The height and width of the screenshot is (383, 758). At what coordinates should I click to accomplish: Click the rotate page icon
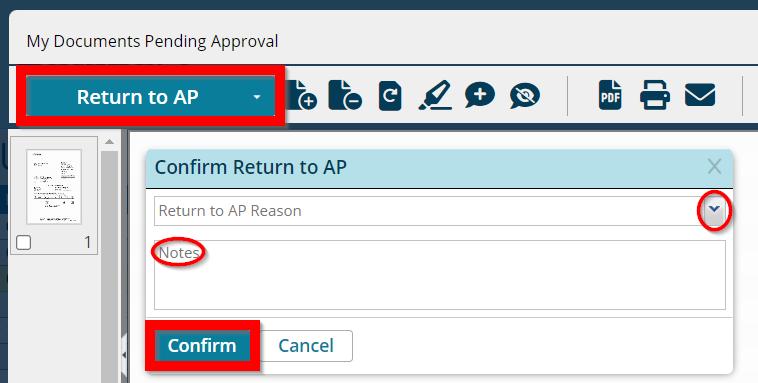[x=390, y=95]
